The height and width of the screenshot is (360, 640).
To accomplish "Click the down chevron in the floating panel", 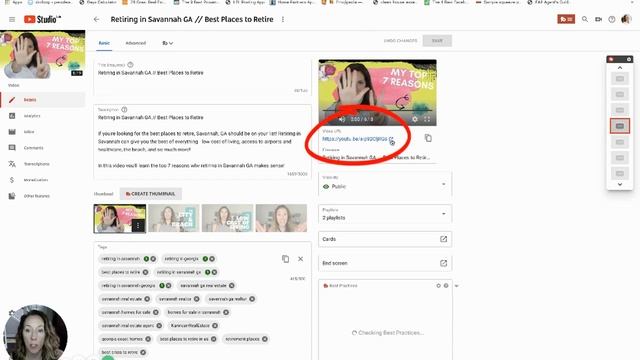I will point(620,184).
